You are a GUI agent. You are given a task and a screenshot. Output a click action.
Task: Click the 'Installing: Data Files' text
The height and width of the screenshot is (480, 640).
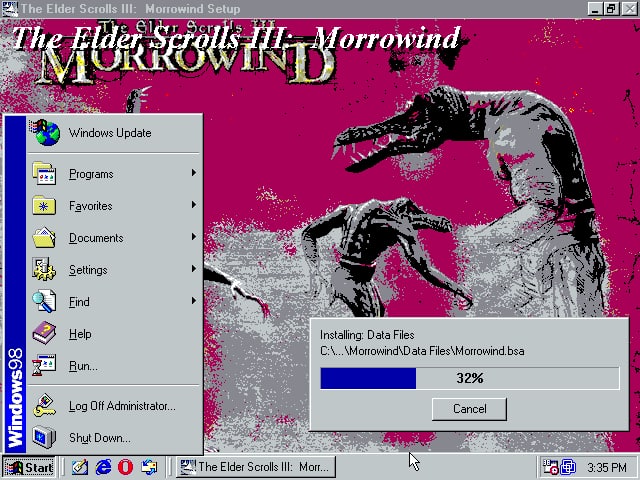367,335
